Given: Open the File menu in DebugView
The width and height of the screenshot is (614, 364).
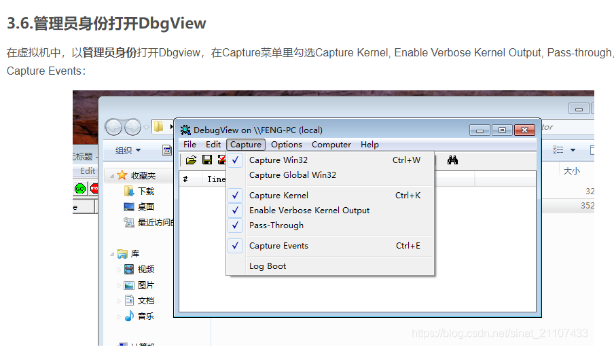Looking at the screenshot, I should point(189,145).
